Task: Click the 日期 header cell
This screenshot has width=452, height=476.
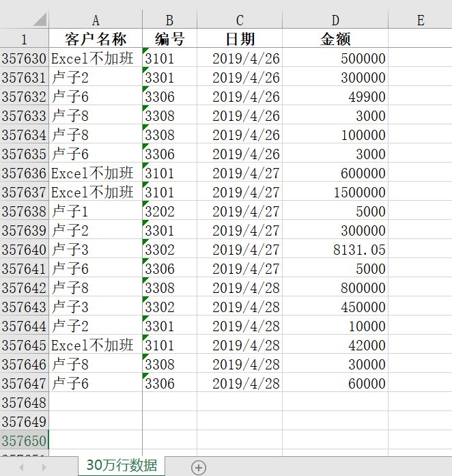Action: coord(240,38)
